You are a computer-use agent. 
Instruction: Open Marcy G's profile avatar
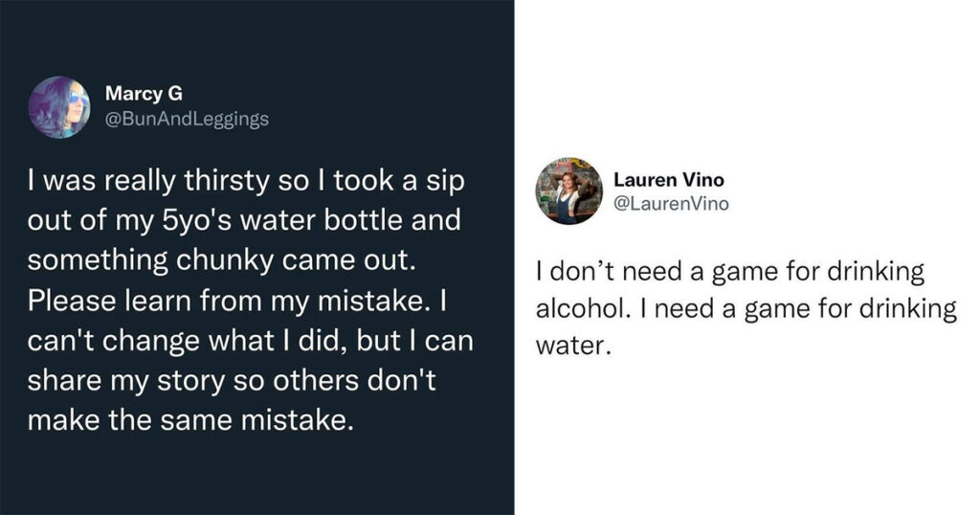(59, 107)
